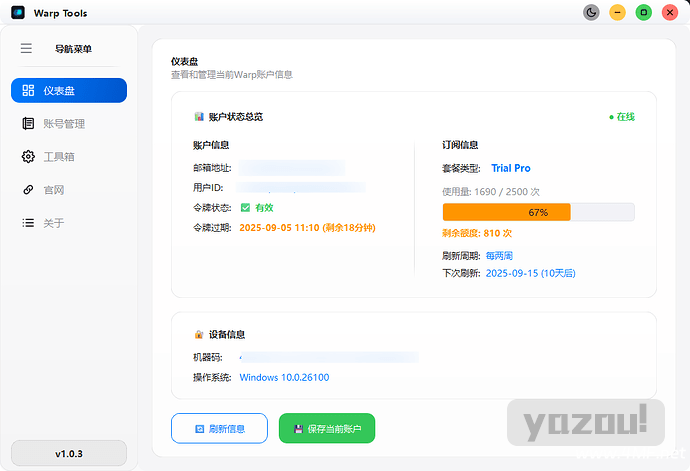
Task: Click the 67% usage progress bar
Action: pyautogui.click(x=539, y=212)
